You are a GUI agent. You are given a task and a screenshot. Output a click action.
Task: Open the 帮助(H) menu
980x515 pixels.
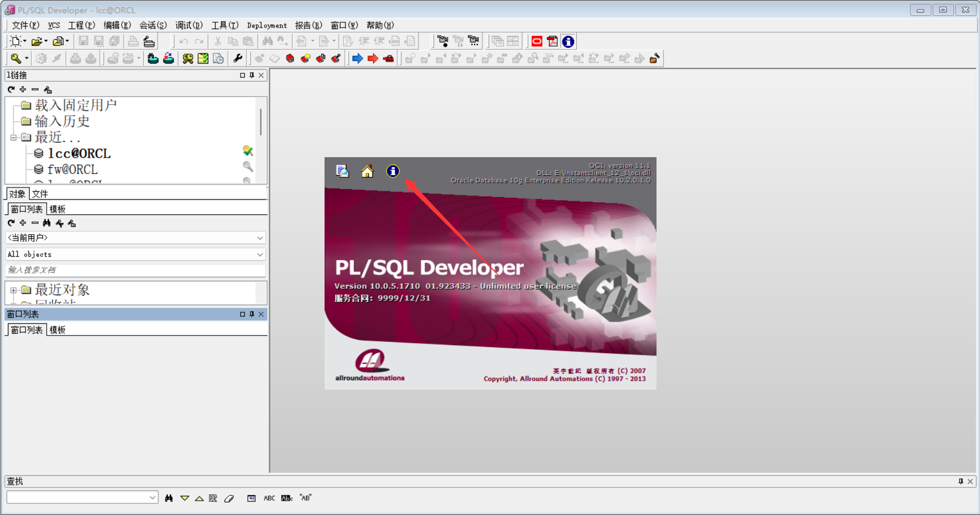[380, 25]
